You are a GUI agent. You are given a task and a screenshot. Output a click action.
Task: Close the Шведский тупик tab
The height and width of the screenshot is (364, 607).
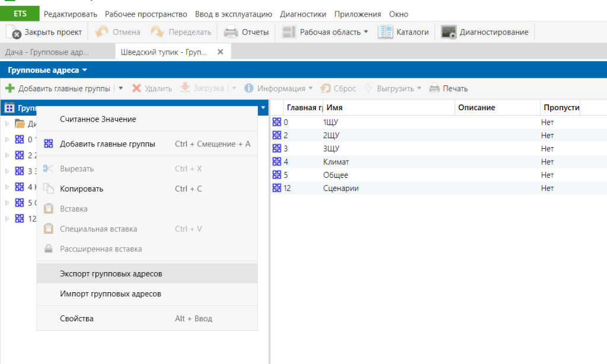pos(221,52)
